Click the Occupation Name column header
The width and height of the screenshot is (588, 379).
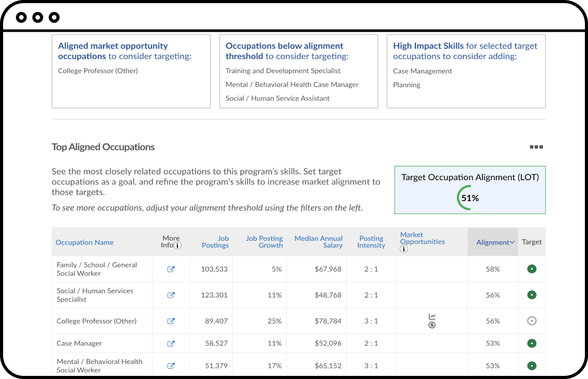tap(84, 242)
